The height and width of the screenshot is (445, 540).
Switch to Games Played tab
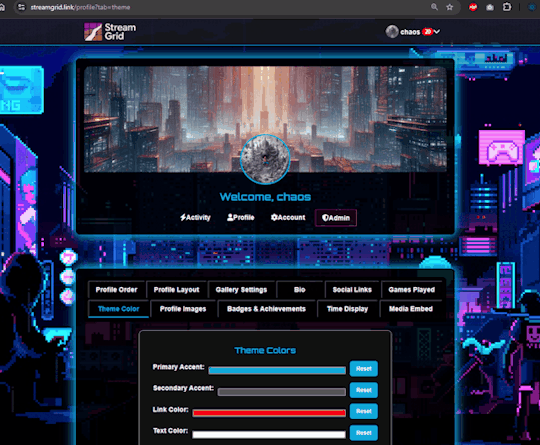(412, 290)
